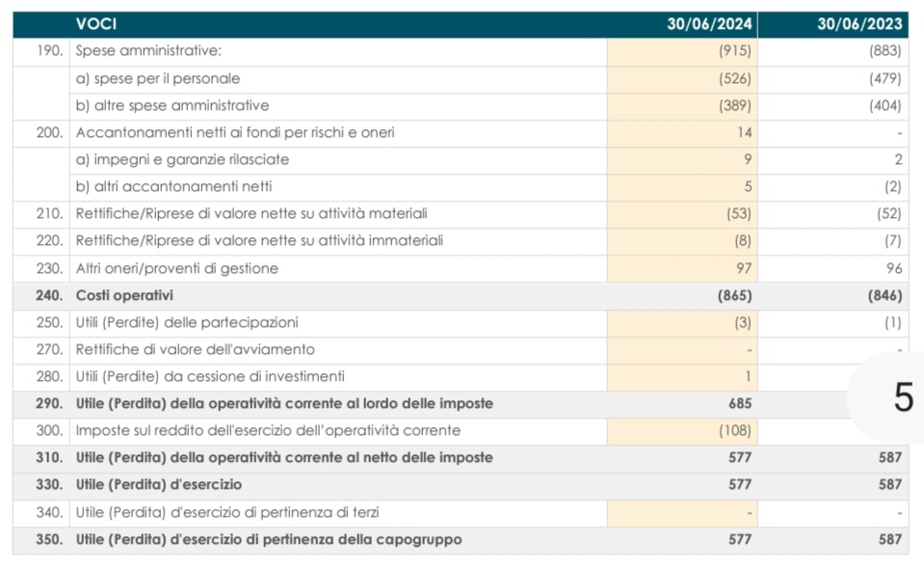Select Costi operativi value (846)

click(885, 295)
